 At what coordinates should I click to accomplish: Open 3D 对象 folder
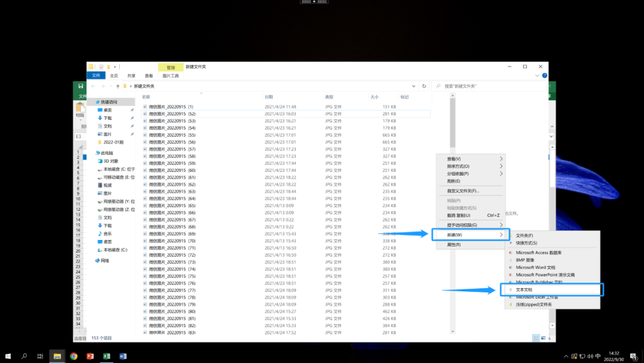[x=110, y=161]
